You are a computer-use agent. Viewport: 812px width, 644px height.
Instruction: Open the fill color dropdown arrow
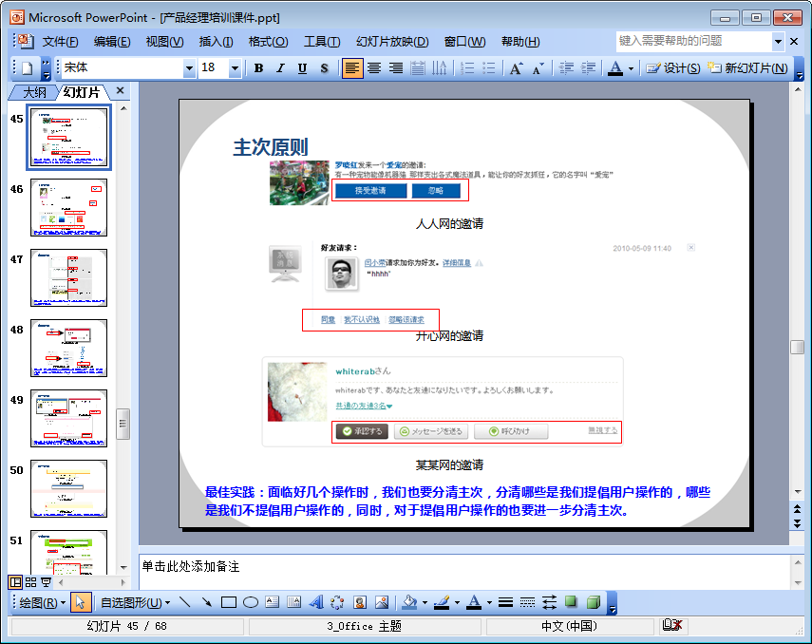(425, 602)
